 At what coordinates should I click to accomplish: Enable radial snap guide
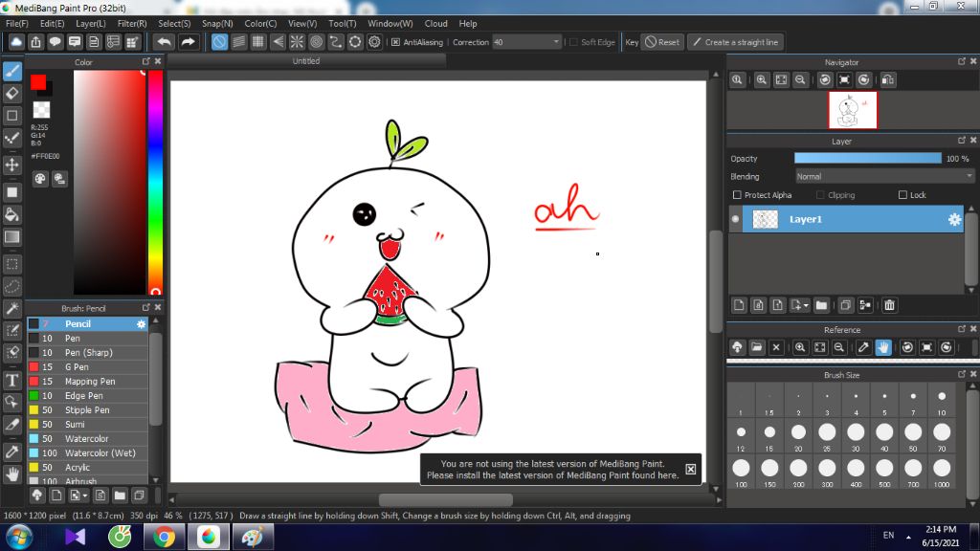pos(297,42)
